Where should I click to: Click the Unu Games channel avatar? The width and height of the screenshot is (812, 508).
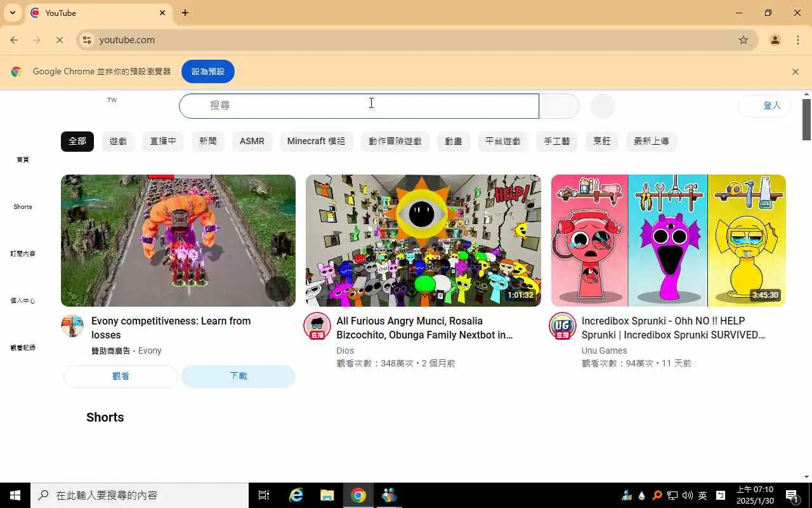click(x=562, y=326)
